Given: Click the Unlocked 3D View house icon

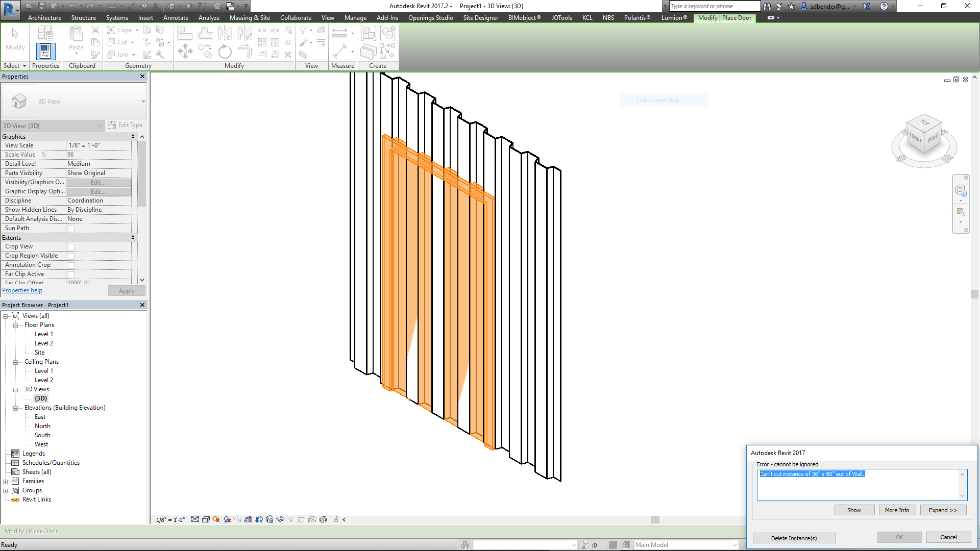Looking at the screenshot, I should (x=269, y=519).
